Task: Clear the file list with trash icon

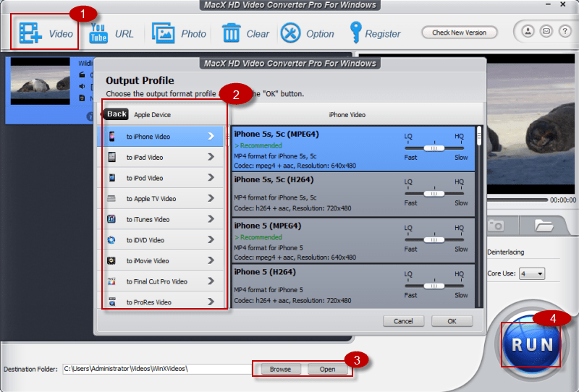Action: [231, 33]
